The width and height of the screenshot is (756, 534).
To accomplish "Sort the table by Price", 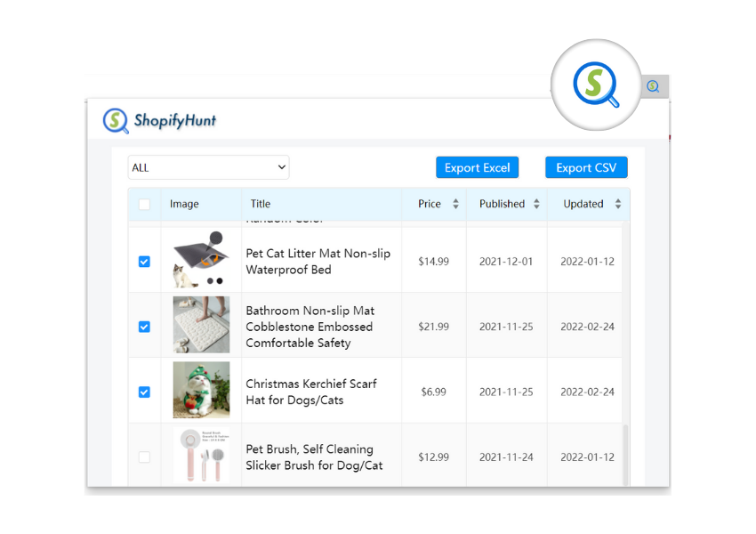I will (x=455, y=204).
